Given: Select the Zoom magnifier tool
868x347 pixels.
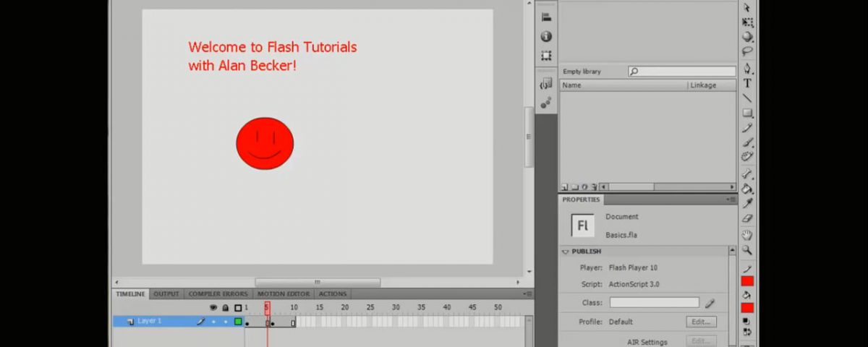Looking at the screenshot, I should click(747, 250).
